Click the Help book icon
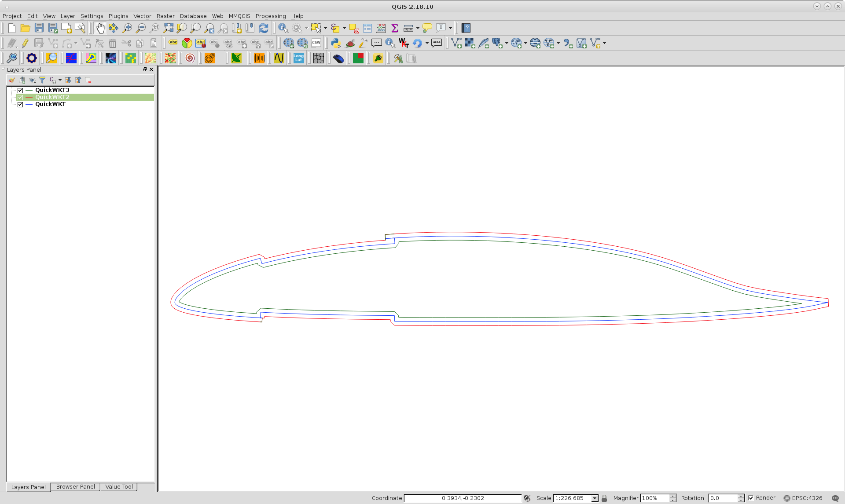This screenshot has height=504, width=845. [x=467, y=28]
